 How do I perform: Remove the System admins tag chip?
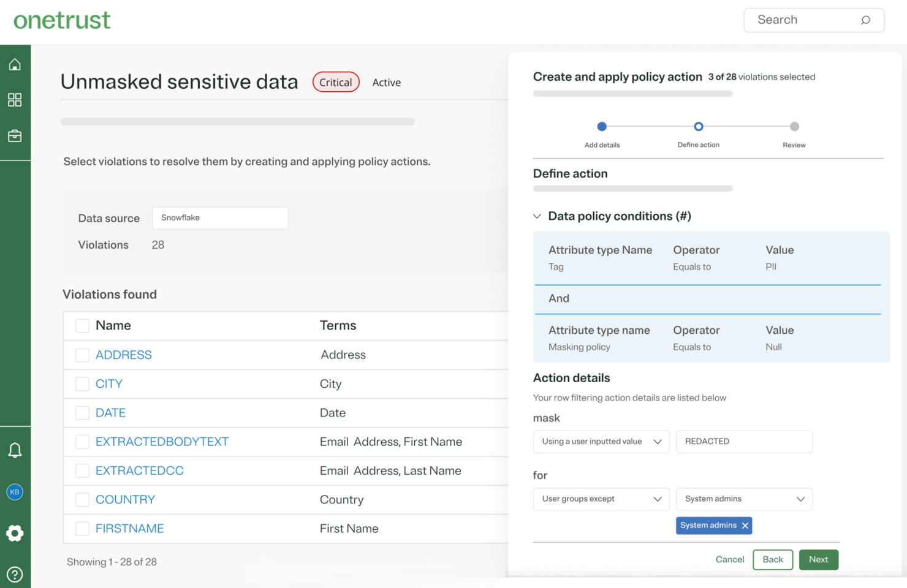[745, 526]
